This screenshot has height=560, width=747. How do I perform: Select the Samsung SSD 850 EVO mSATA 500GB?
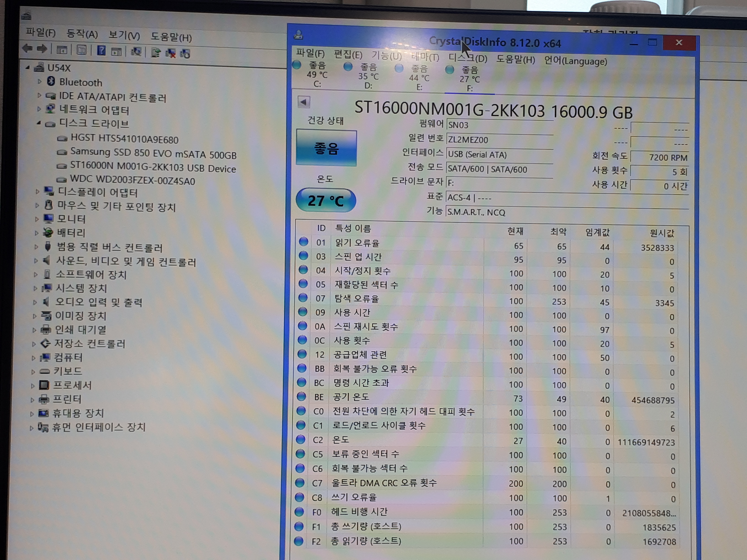[153, 153]
